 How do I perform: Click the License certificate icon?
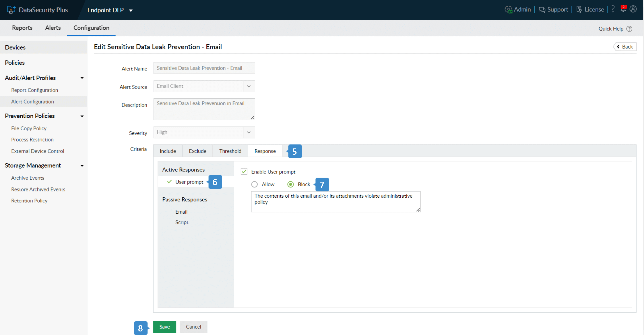click(x=579, y=10)
